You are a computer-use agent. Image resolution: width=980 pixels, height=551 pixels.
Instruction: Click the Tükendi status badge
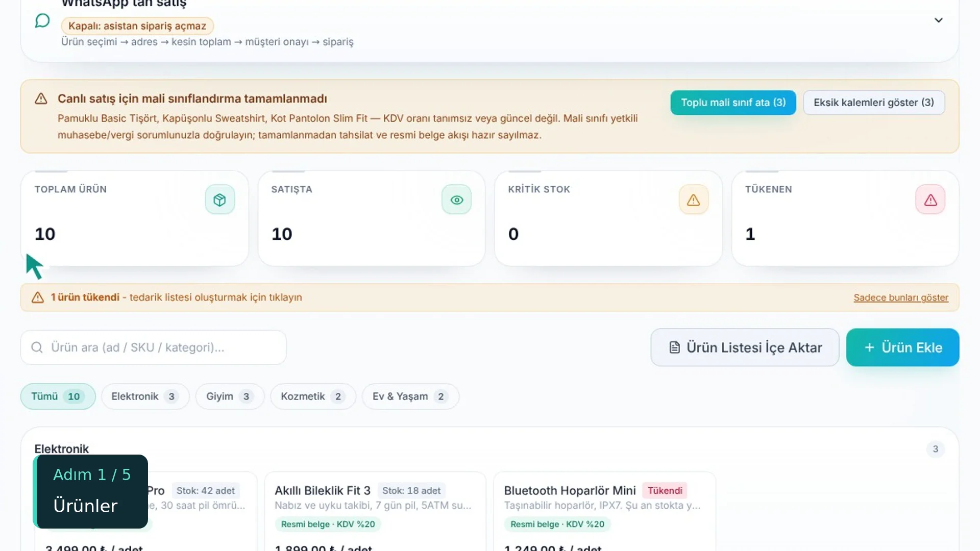pos(665,491)
